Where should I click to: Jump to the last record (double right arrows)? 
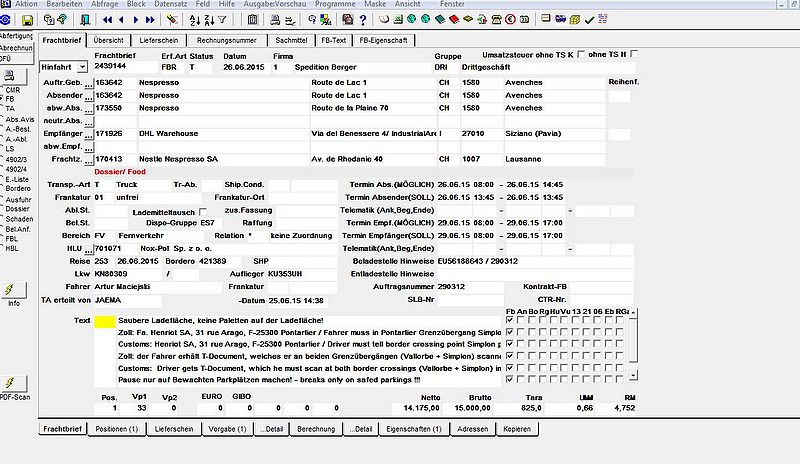click(x=150, y=20)
